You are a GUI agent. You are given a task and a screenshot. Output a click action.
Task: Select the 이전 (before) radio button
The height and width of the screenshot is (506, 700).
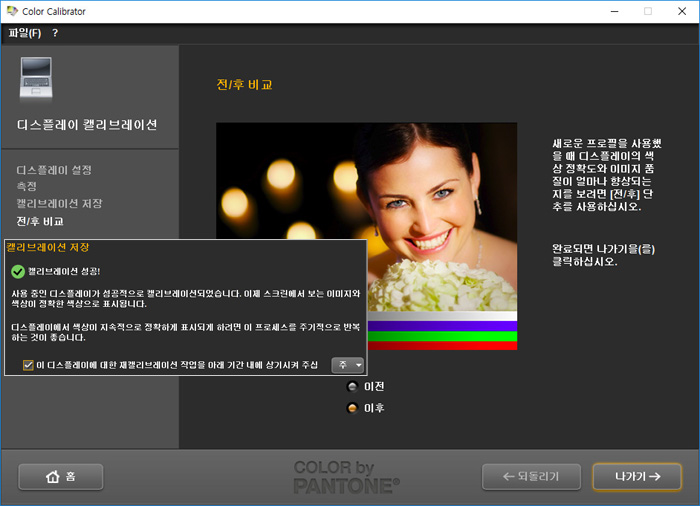tap(352, 386)
